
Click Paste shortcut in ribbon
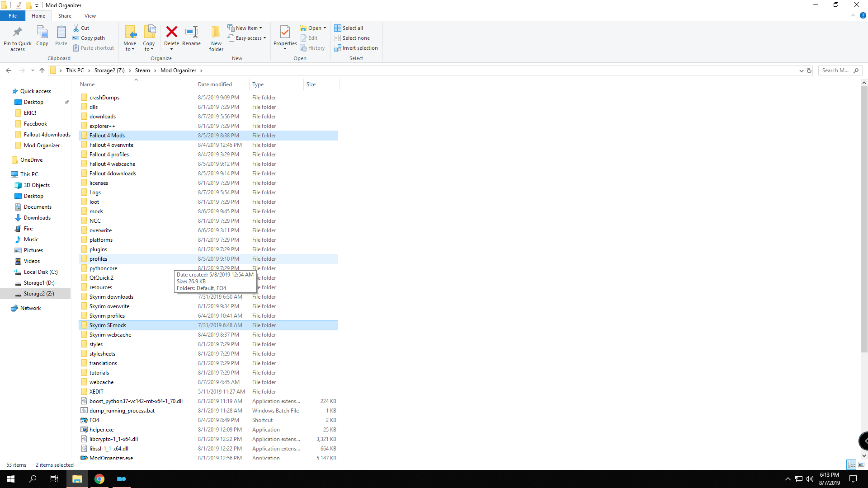[x=94, y=48]
